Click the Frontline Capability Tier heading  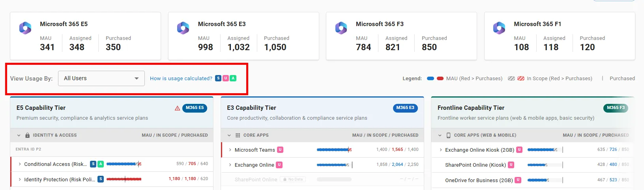tap(471, 108)
